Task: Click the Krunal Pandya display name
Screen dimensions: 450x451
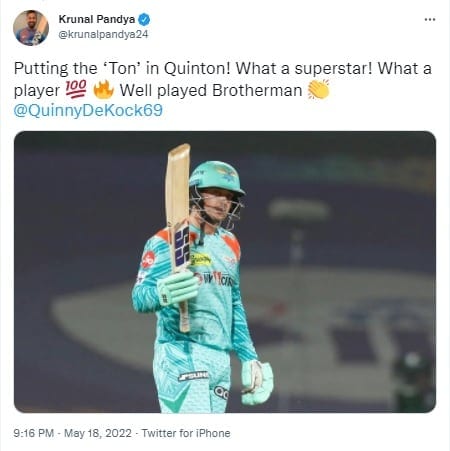Action: point(97,19)
